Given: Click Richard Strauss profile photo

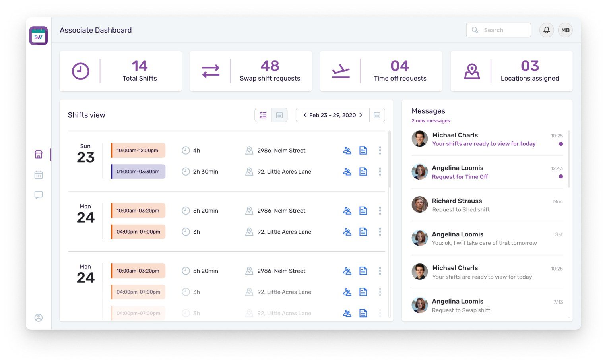Looking at the screenshot, I should (420, 205).
